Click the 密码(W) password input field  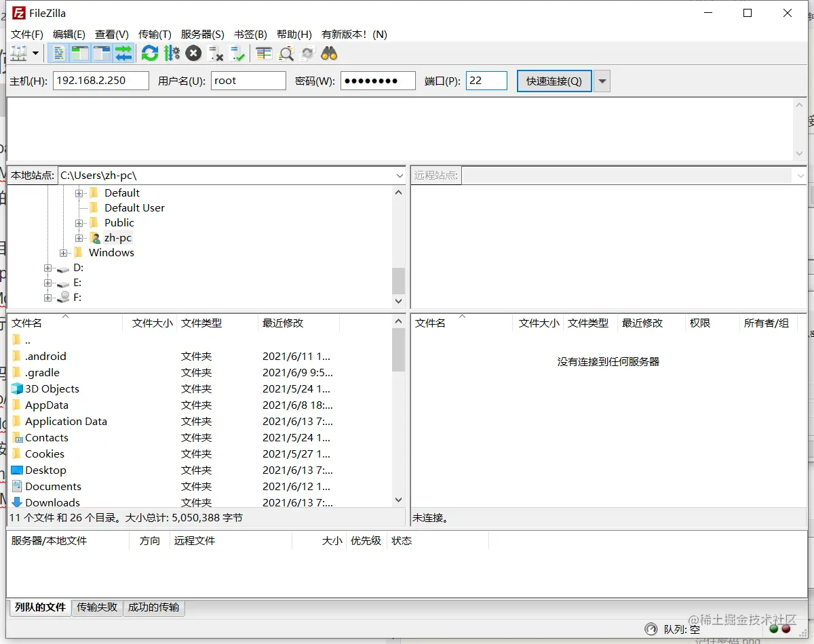pos(378,80)
